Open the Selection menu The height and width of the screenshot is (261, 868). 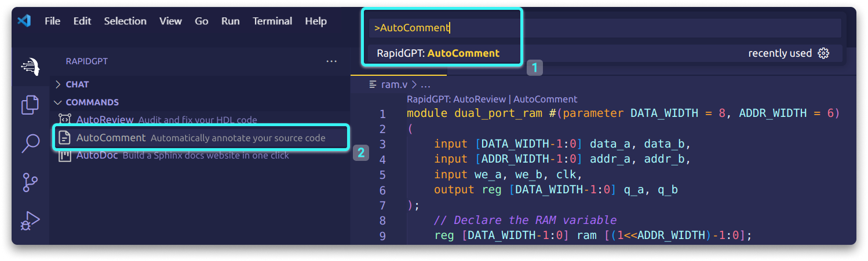pyautogui.click(x=125, y=21)
